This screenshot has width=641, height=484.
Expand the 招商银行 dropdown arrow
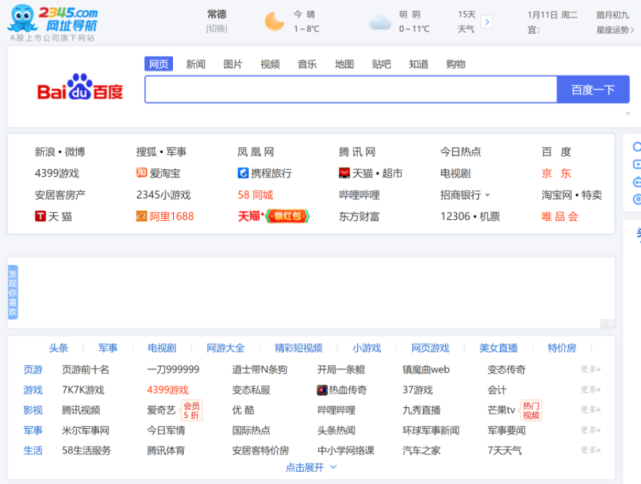click(x=487, y=195)
